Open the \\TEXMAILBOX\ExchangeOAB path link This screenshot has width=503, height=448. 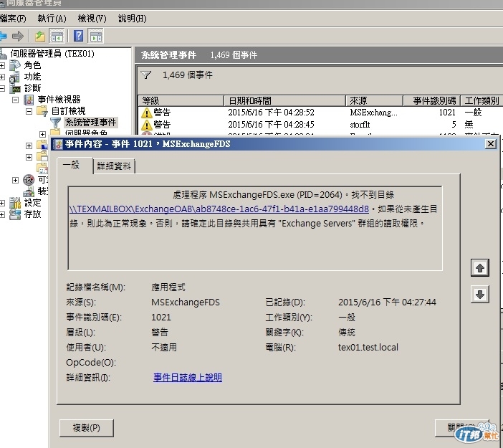point(219,209)
